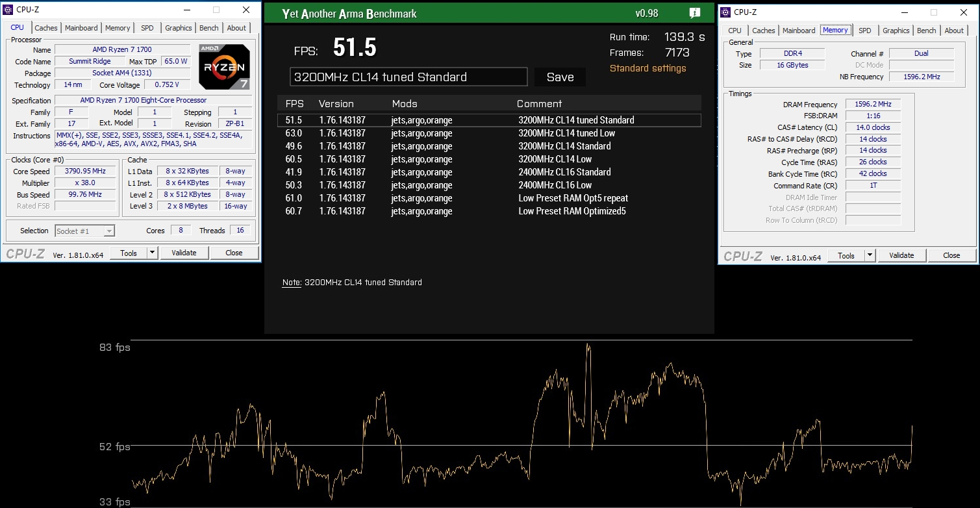Viewport: 980px width, 508px height.
Task: Select result row Low Preset RAM Opt5 repeat
Action: tap(489, 198)
